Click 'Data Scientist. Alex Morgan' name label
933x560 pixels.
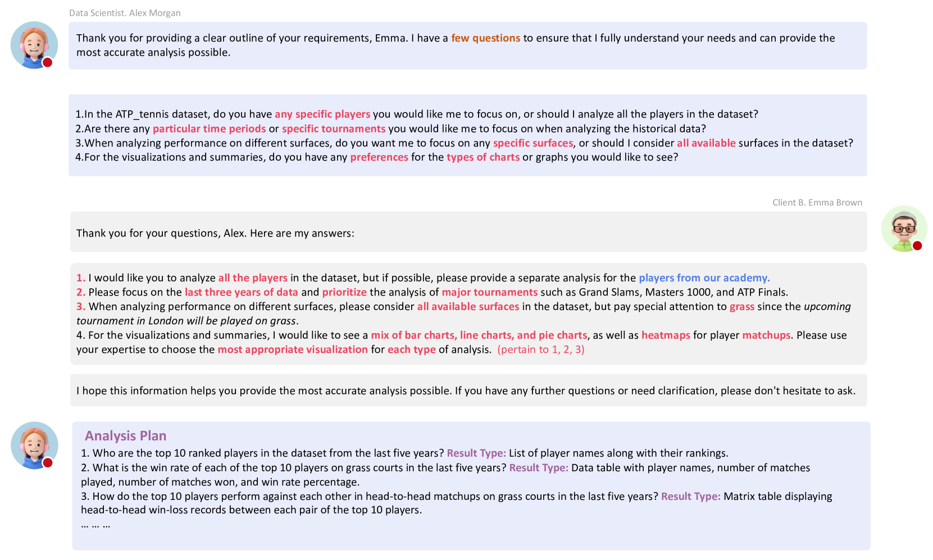tap(125, 13)
